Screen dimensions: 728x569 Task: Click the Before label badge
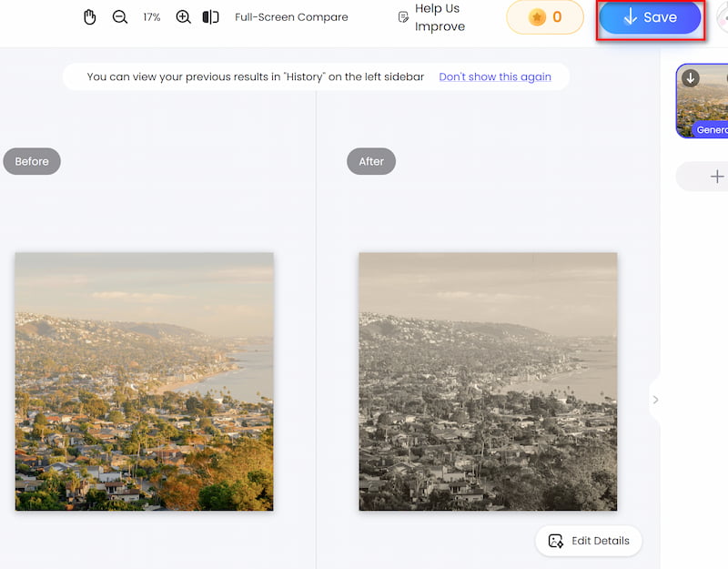pos(32,161)
